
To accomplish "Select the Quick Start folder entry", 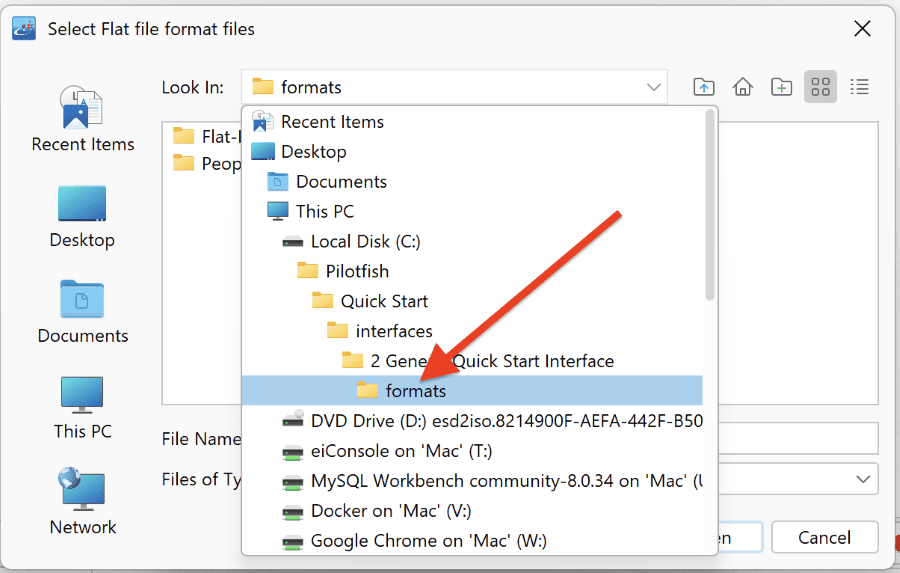I will [472, 301].
